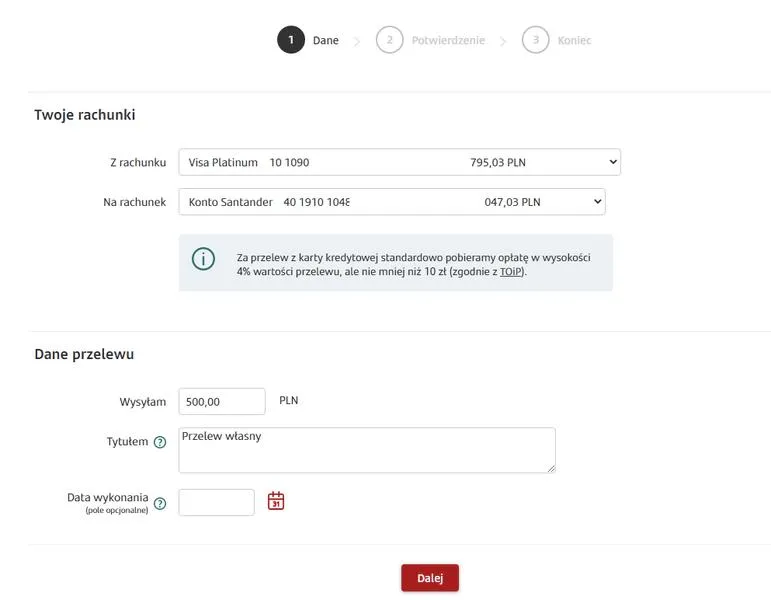Click help icon next to Tytułem
771x600 pixels.
click(x=160, y=442)
